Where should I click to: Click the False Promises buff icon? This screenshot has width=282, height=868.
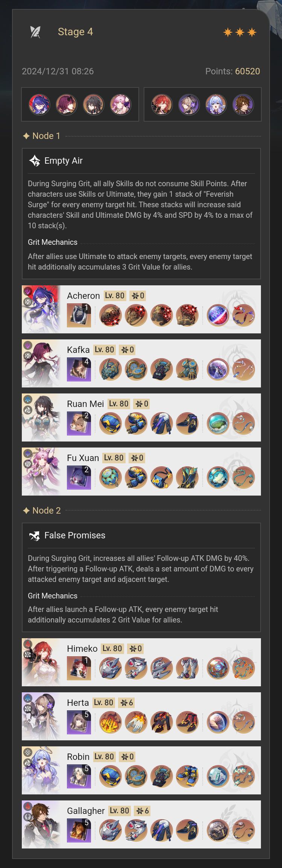(x=35, y=535)
